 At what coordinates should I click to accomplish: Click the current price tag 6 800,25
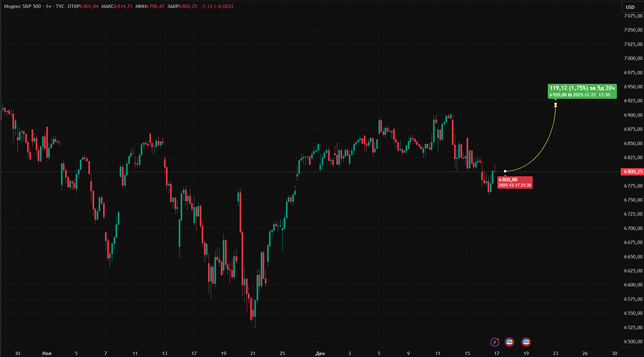click(x=632, y=172)
